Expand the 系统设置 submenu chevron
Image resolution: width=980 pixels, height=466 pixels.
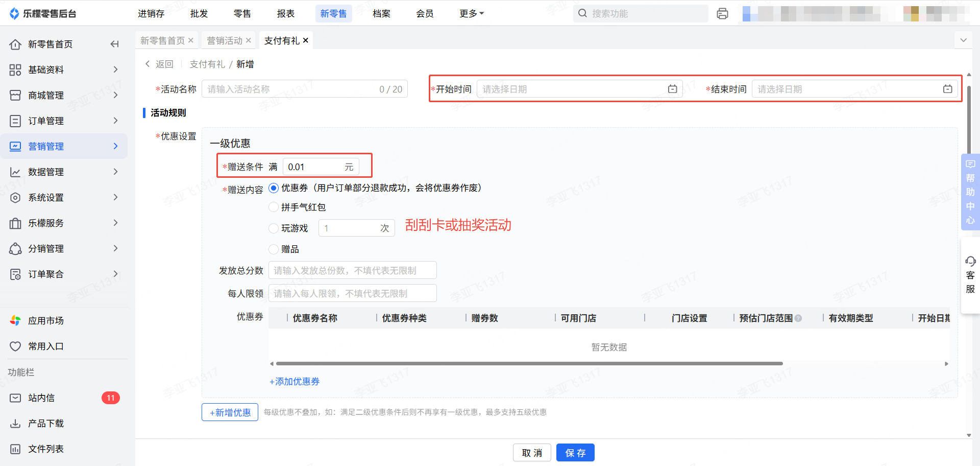tap(115, 197)
